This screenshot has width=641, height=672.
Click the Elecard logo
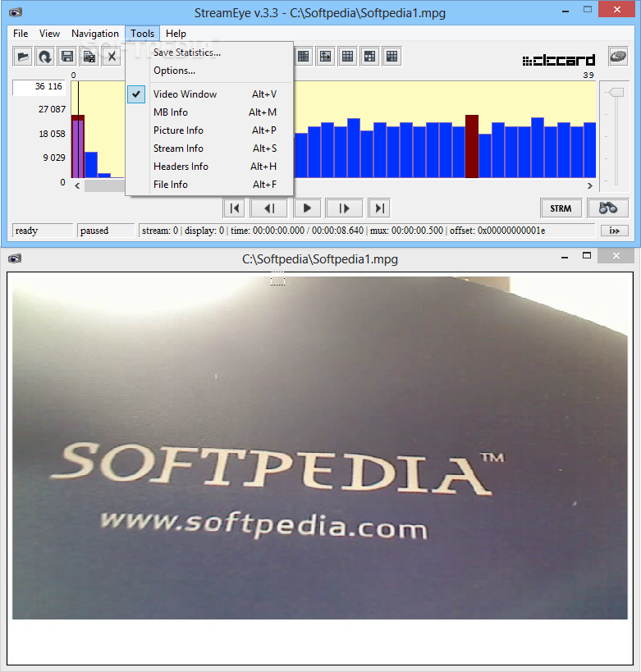[559, 60]
